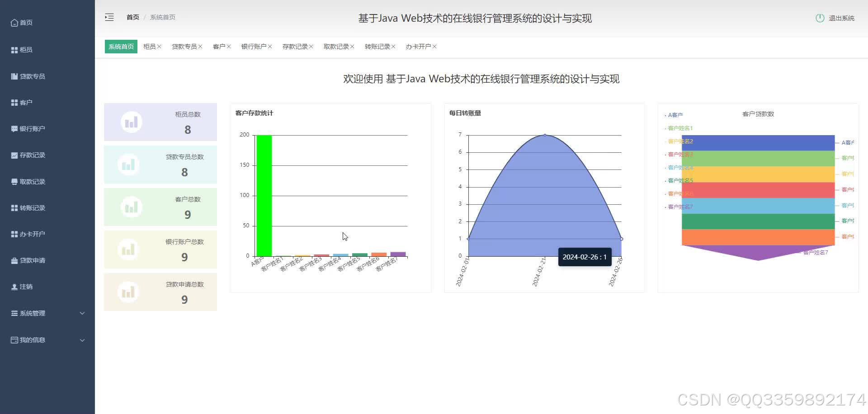The width and height of the screenshot is (868, 414).
Task: Click the 客户总数 9 statistics card
Action: point(160,207)
